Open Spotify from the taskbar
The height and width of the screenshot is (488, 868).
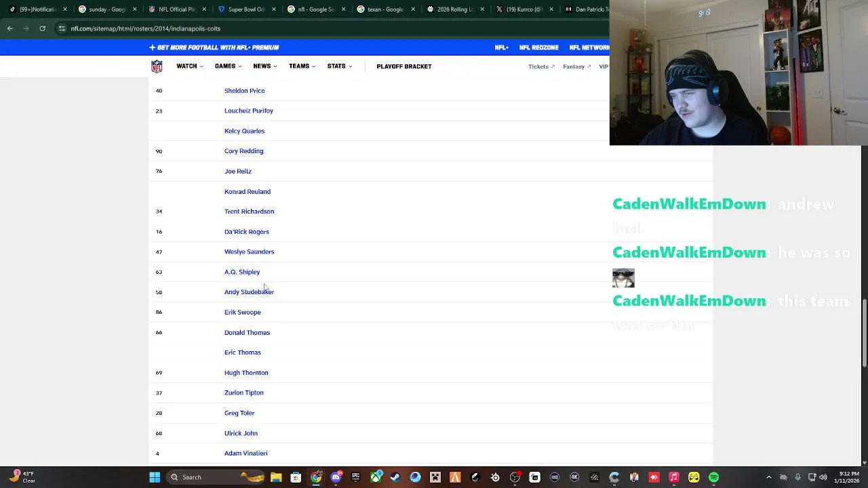tap(713, 477)
